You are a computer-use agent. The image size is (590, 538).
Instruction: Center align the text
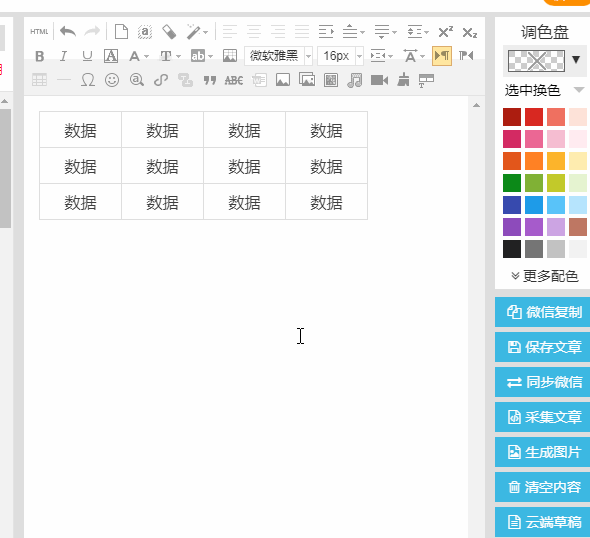click(x=254, y=32)
